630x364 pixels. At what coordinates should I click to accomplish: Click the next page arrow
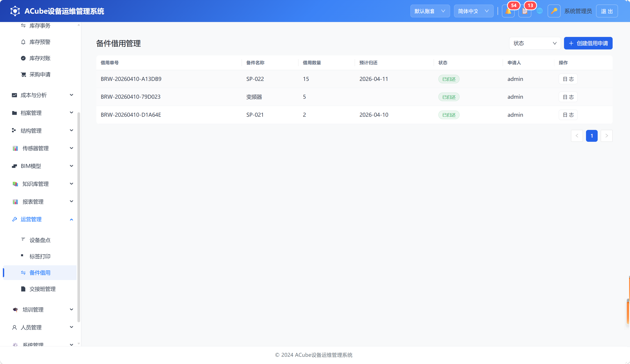tap(606, 136)
